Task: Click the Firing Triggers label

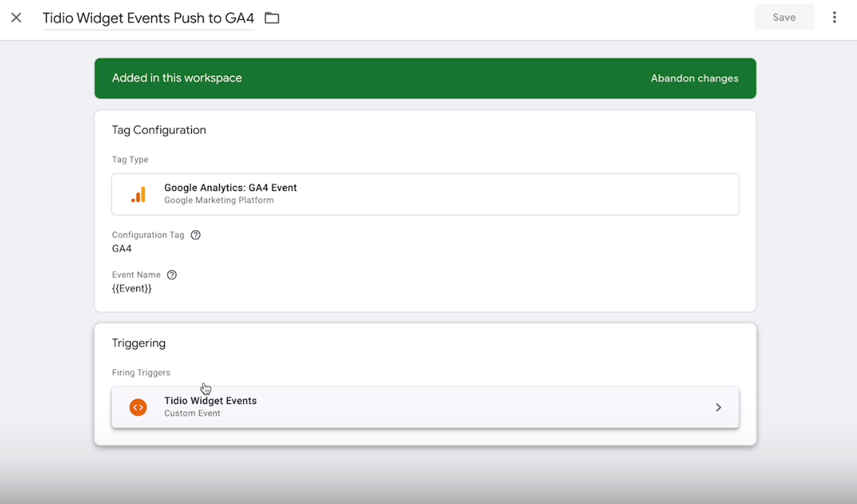Action: (x=141, y=373)
